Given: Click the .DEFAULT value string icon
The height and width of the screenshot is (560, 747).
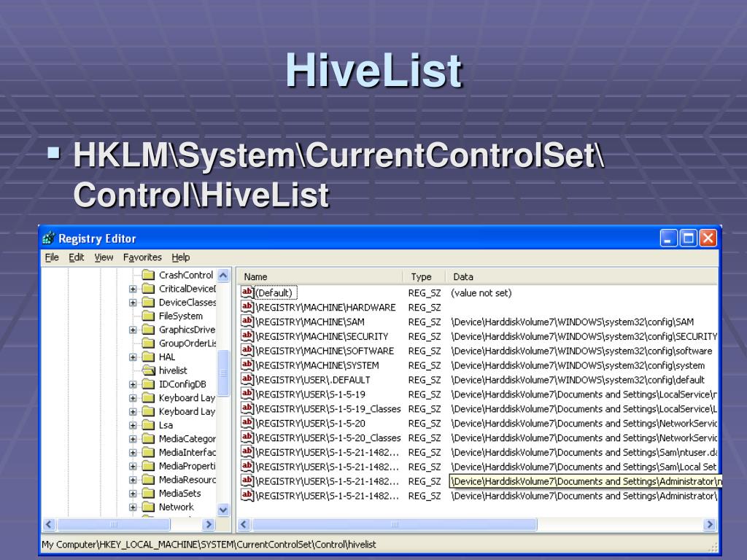Looking at the screenshot, I should [x=247, y=379].
